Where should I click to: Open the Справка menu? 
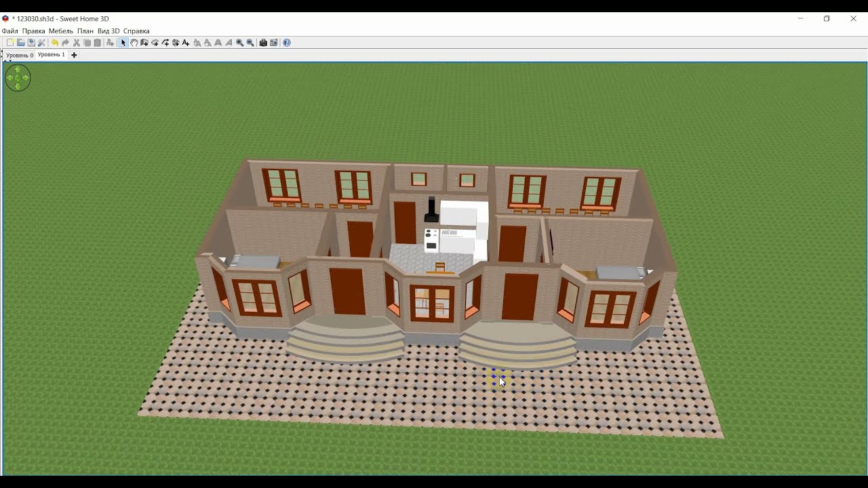pos(136,31)
